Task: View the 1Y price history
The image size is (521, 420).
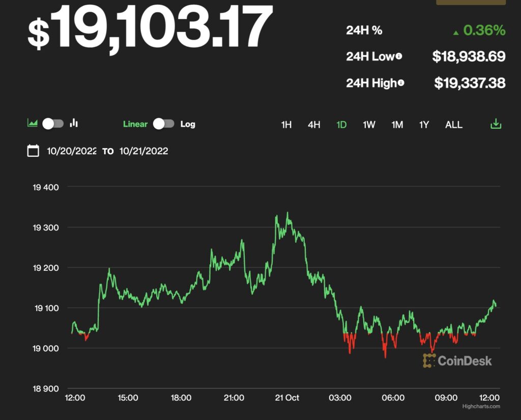Action: pyautogui.click(x=424, y=124)
